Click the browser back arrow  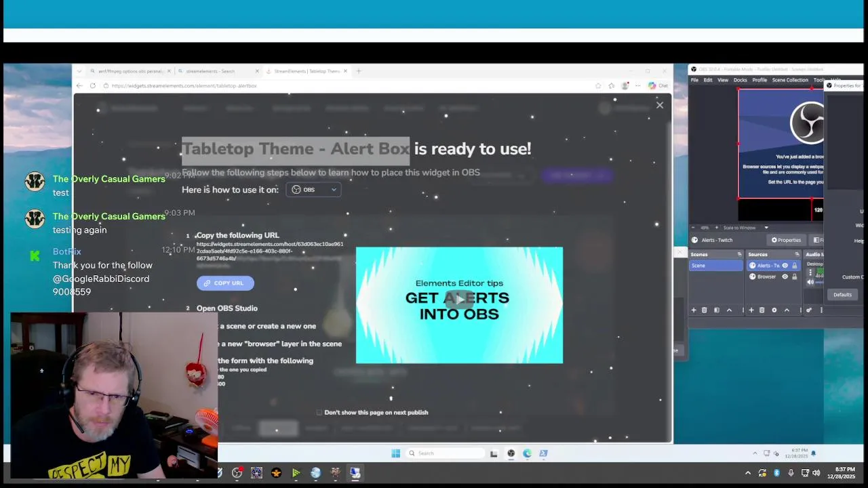[x=79, y=85]
